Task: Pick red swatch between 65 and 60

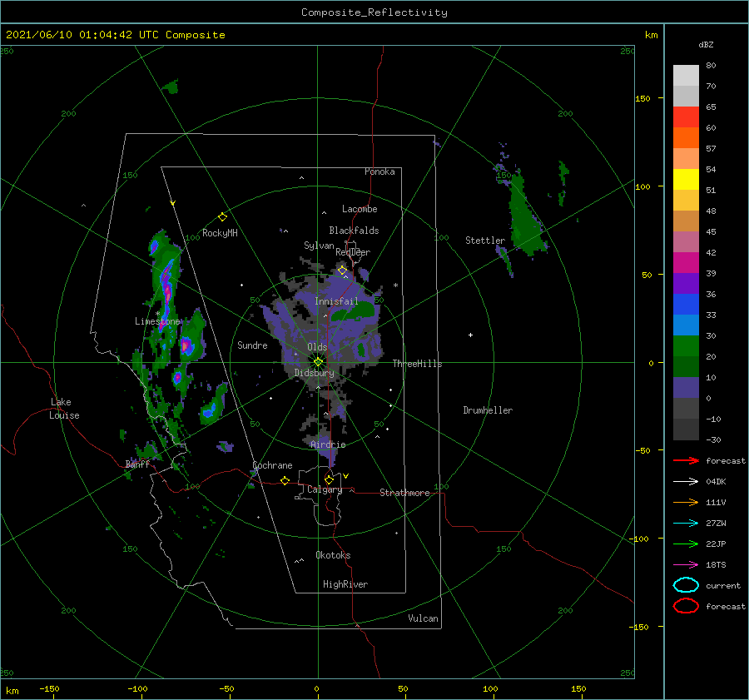Action: (686, 117)
